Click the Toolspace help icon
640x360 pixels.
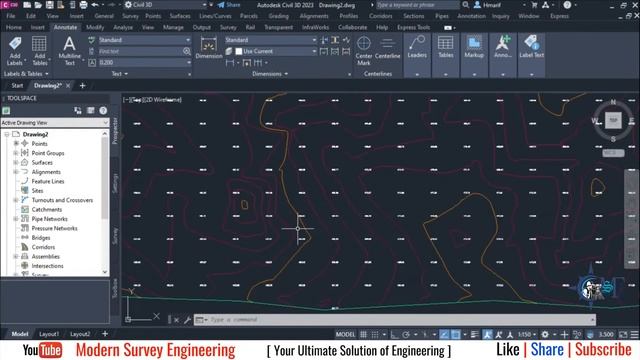tap(103, 111)
